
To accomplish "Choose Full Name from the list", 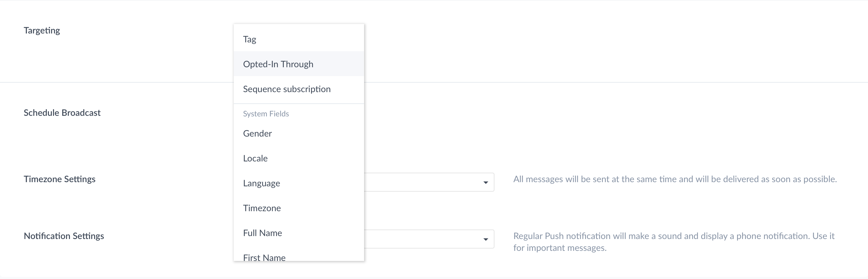I will [x=299, y=233].
